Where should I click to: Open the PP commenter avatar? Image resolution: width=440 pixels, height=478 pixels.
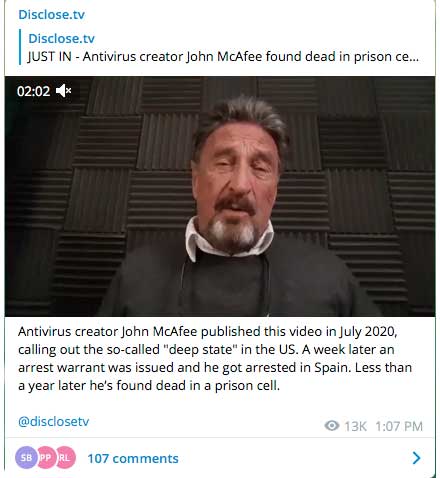[x=45, y=458]
